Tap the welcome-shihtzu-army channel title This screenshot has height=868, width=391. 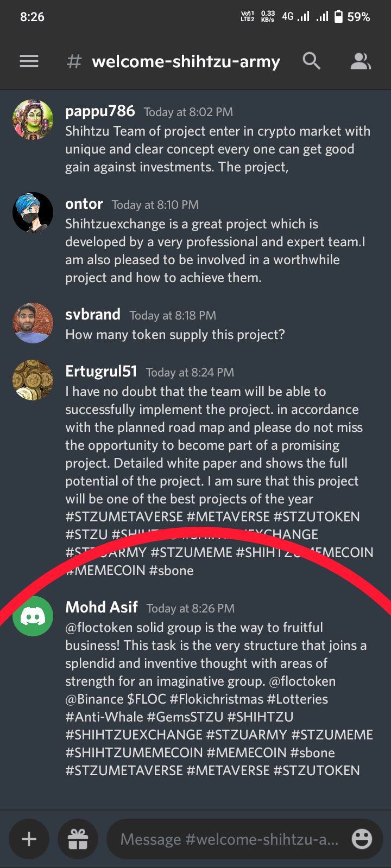[x=186, y=62]
